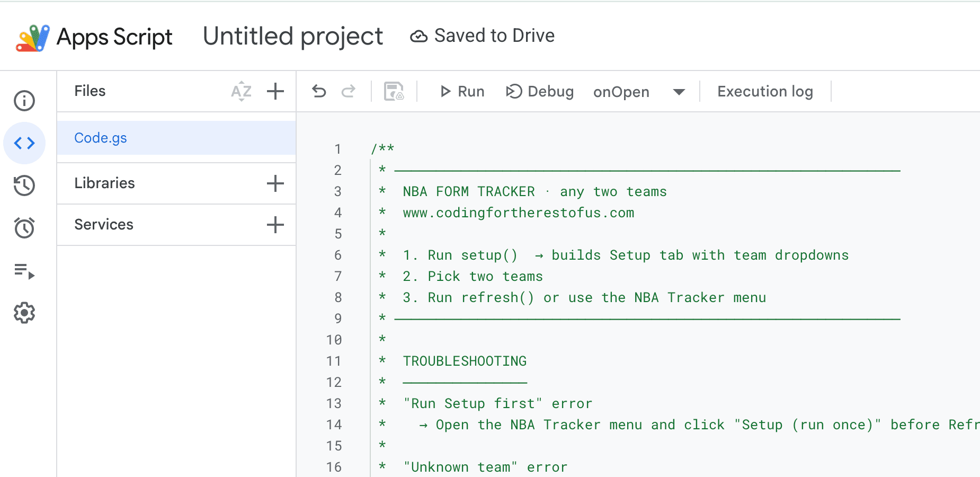
Task: Run the selected function
Action: pos(462,92)
